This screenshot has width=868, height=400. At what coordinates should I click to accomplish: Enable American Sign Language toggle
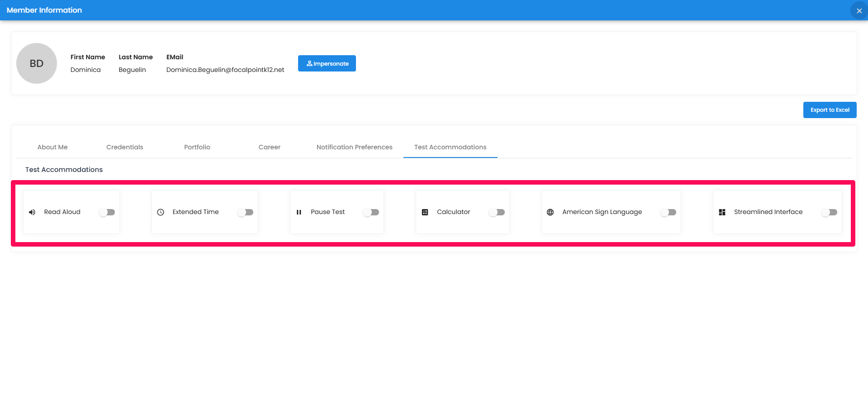(669, 212)
